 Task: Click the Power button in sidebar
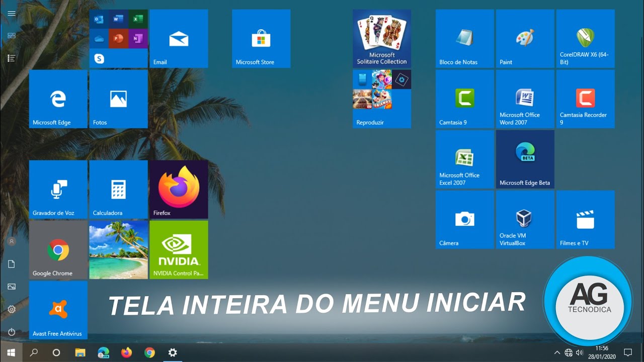tap(12, 332)
